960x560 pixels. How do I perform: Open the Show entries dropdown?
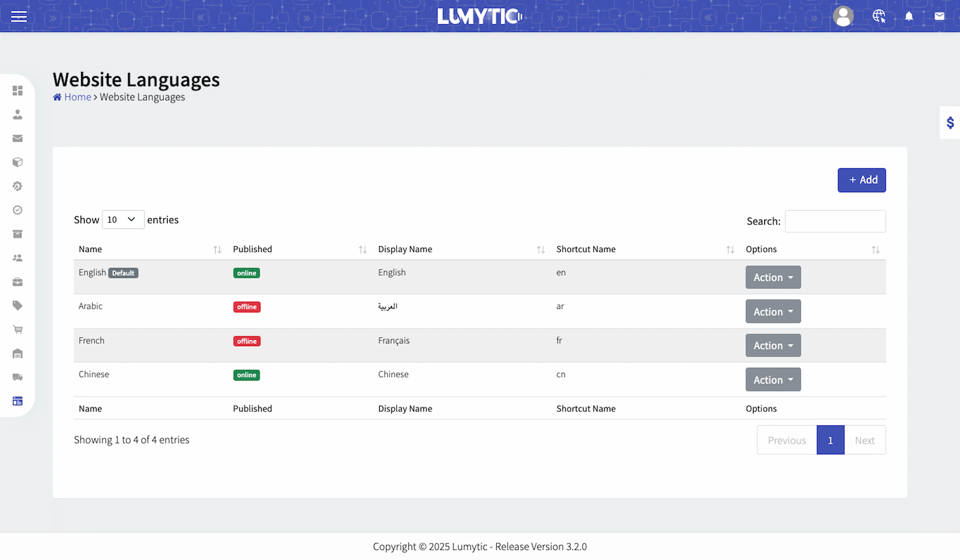coord(123,219)
